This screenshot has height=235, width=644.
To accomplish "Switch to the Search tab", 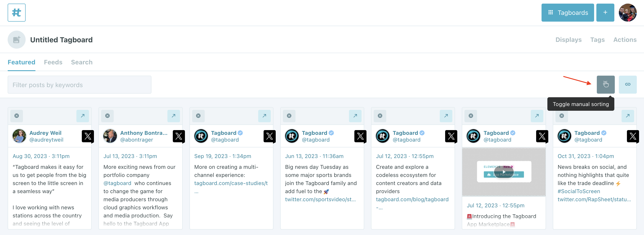I will [x=82, y=62].
